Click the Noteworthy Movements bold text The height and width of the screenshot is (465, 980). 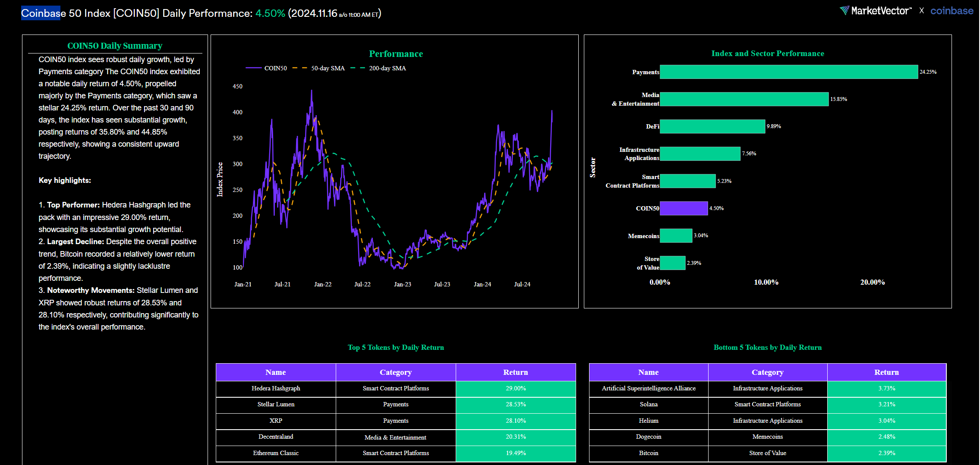coord(91,290)
